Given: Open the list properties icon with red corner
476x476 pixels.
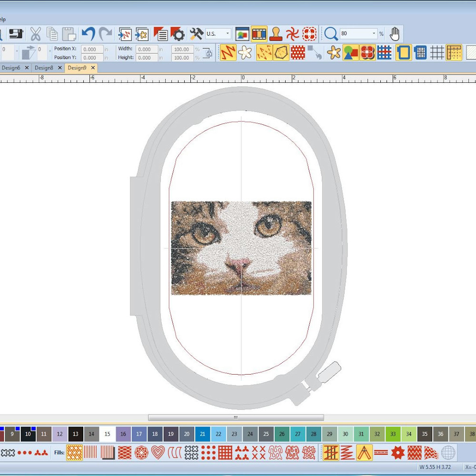Looking at the screenshot, I should point(160,34).
